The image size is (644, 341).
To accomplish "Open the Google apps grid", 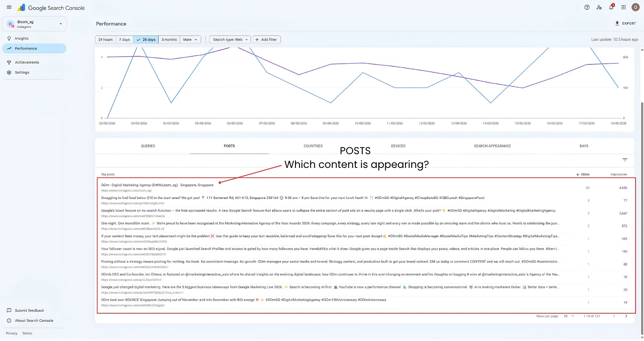I will 623,7.
